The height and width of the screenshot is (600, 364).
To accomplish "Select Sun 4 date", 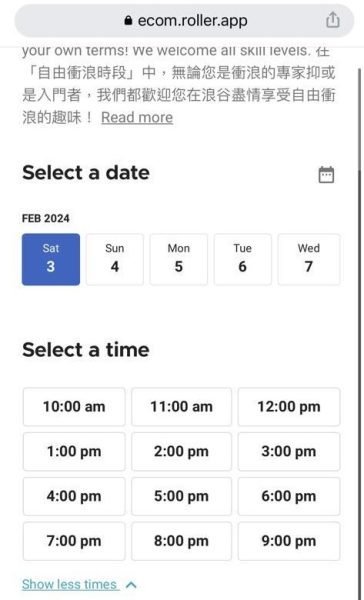I will pyautogui.click(x=115, y=259).
